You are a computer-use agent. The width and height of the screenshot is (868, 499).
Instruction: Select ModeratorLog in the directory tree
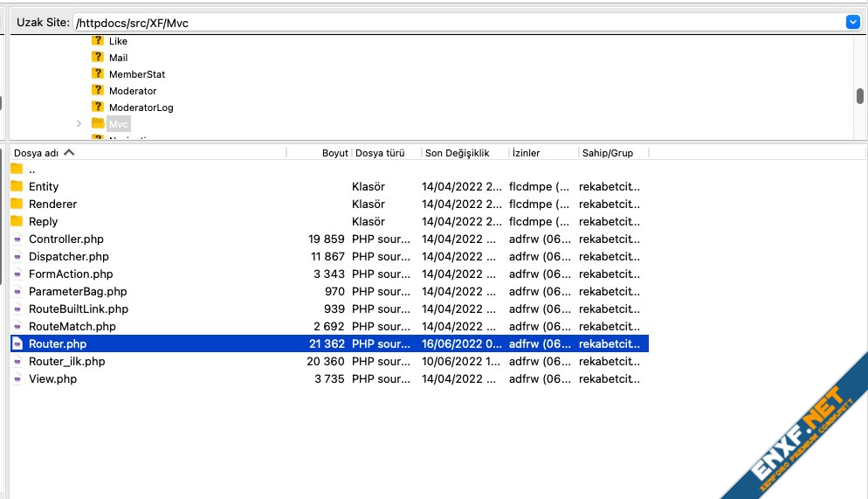coord(141,107)
